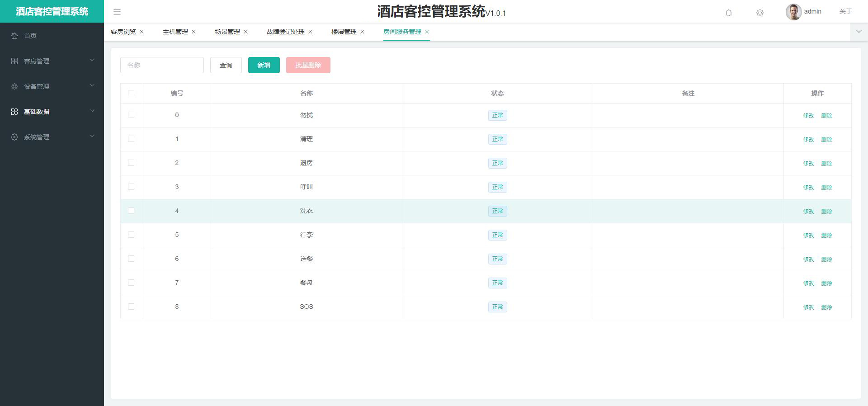The width and height of the screenshot is (868, 406).
Task: Check the checkbox for row 勿扰
Action: click(131, 115)
